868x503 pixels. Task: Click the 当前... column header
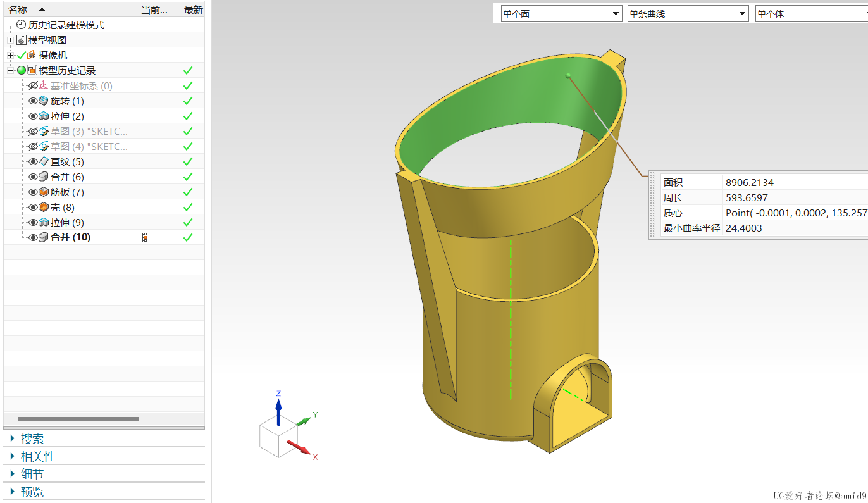(158, 9)
